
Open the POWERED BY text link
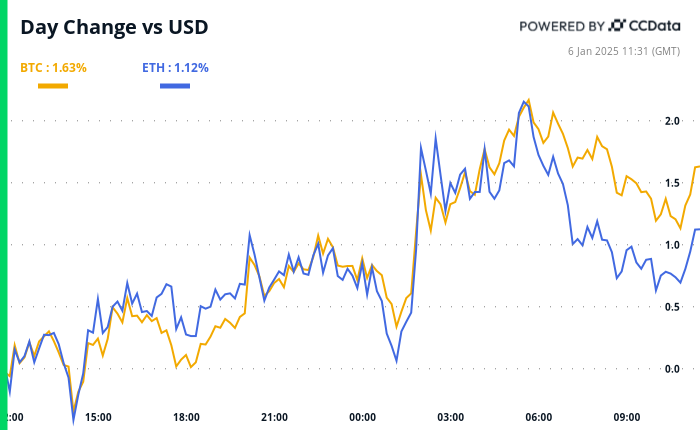click(561, 26)
